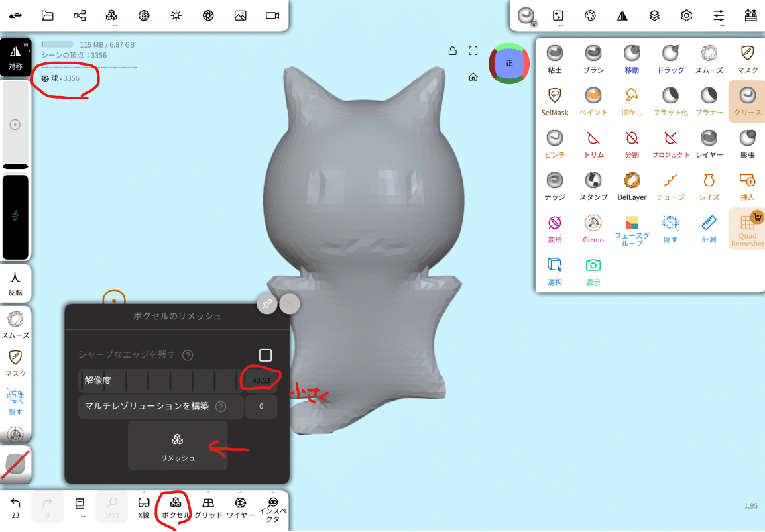Undo the last action

(16, 507)
